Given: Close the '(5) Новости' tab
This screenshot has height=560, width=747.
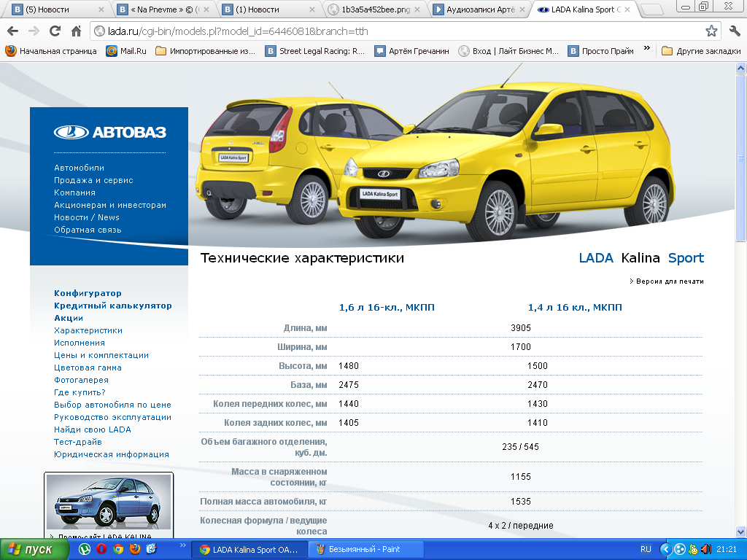Looking at the screenshot, I should (x=101, y=9).
